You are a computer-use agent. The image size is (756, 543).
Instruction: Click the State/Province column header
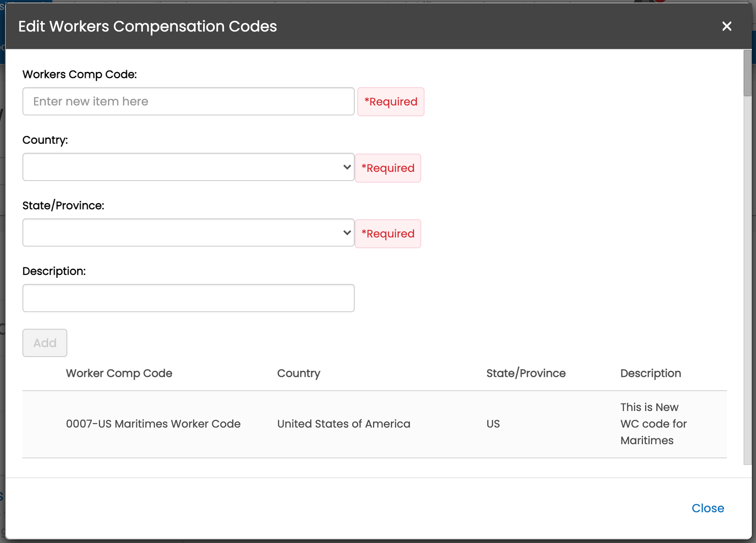tap(526, 373)
